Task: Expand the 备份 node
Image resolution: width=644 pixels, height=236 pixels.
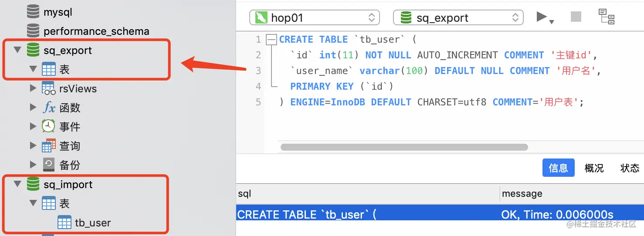Action: 33,165
